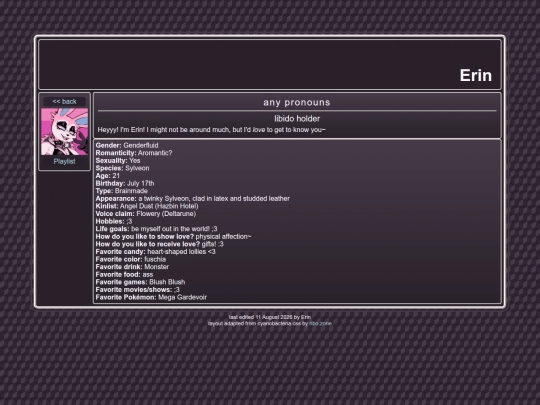The height and width of the screenshot is (405, 540).
Task: Click the 'Appearance:' description line
Action: pos(193,199)
